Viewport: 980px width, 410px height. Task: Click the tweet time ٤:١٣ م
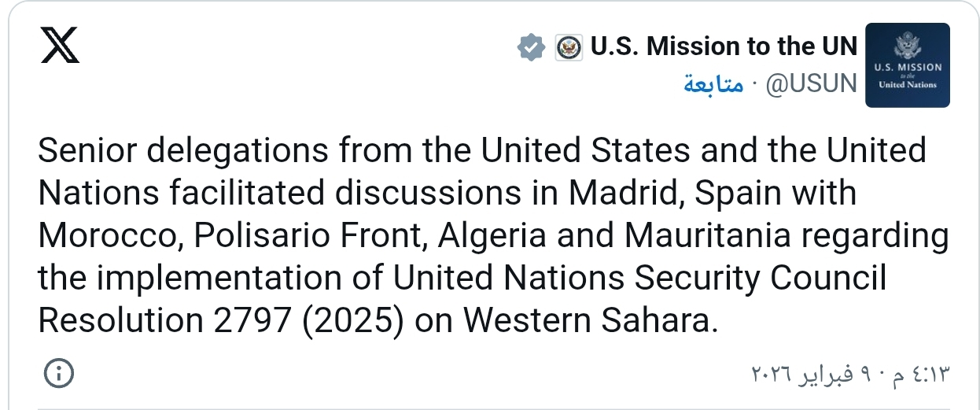[x=922, y=374]
